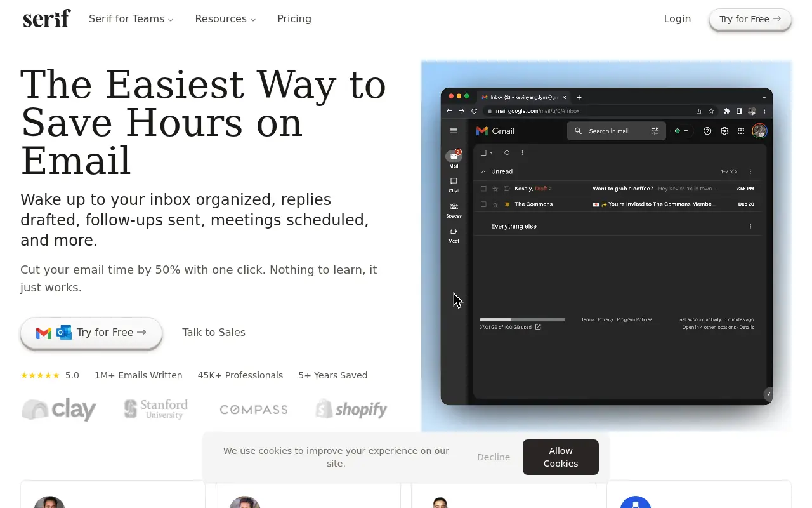
Task: Click the Allow Cookies button
Action: pyautogui.click(x=560, y=457)
